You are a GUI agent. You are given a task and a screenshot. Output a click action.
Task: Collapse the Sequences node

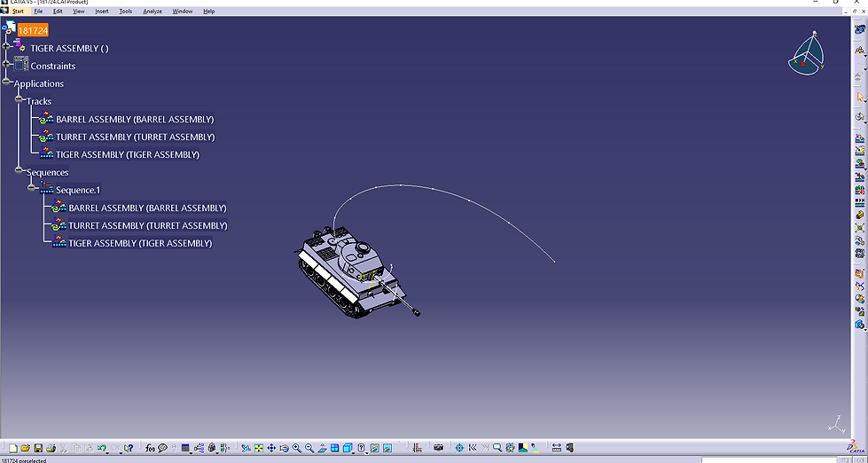click(x=19, y=170)
